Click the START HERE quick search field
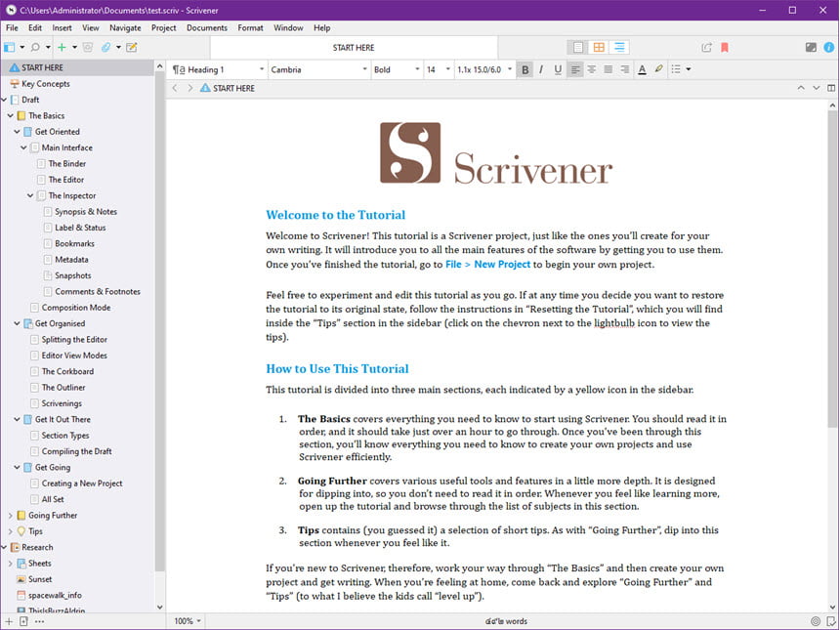Viewport: 840px width, 630px height. 354,48
